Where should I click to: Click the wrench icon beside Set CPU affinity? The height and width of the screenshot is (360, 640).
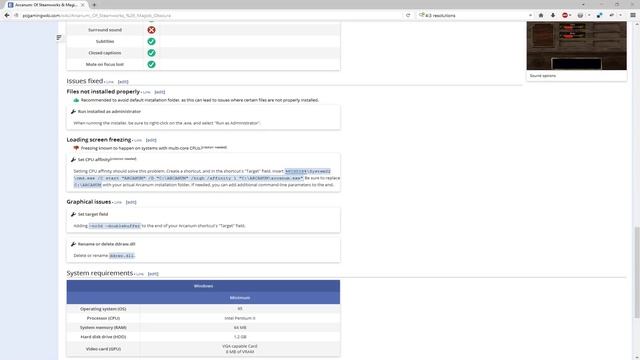[x=73, y=160]
